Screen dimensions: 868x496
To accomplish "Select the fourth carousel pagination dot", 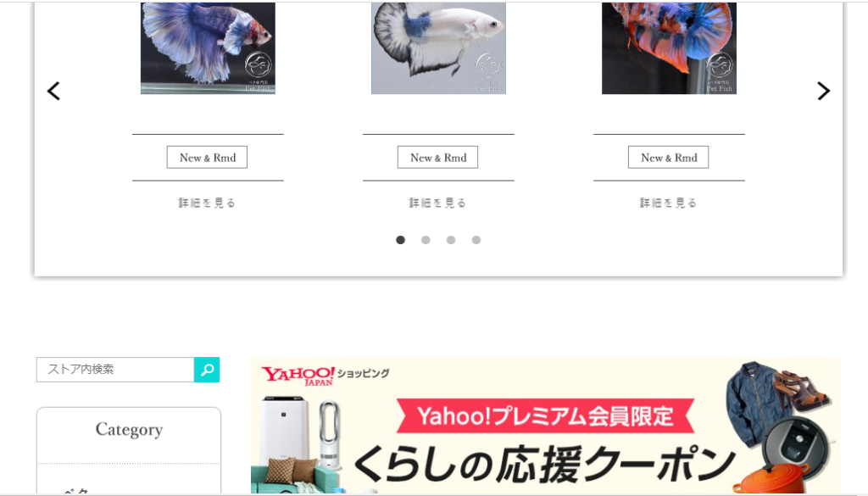I will 476,240.
